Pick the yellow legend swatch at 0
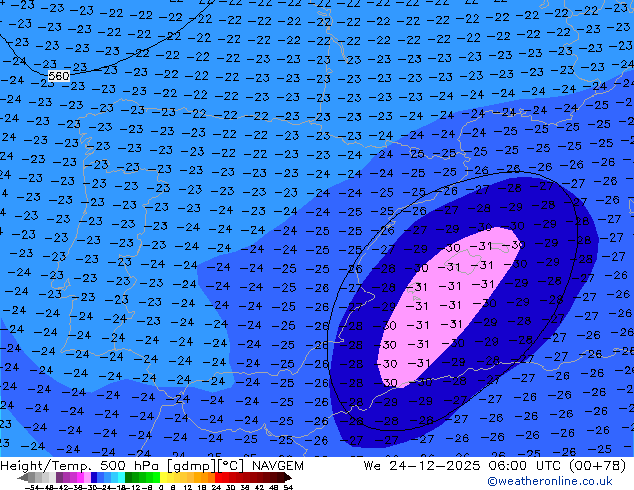The width and height of the screenshot is (634, 490). [x=163, y=477]
